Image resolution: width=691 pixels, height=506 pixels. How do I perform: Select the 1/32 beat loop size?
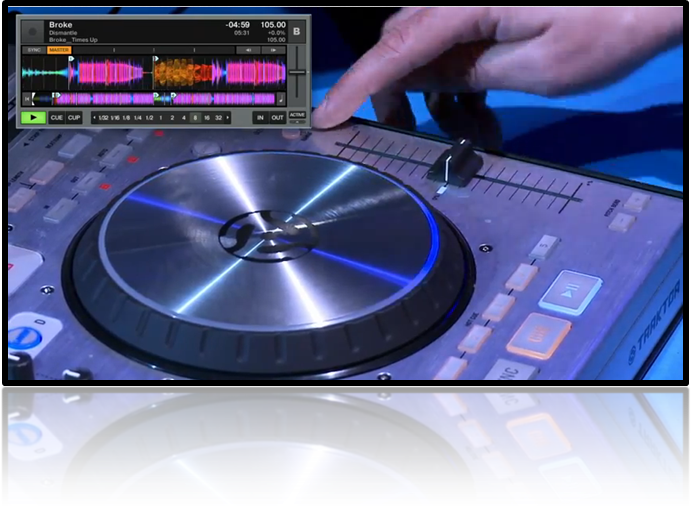click(103, 117)
